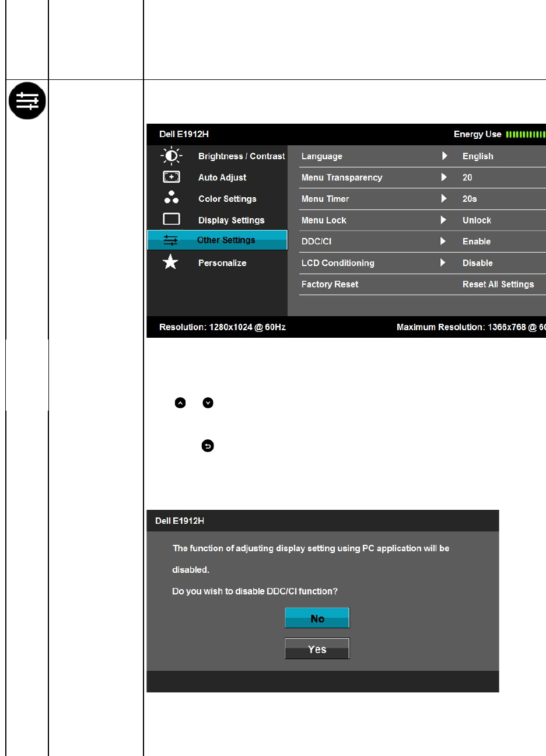Click the Dell E1912H title in dialog
The height and width of the screenshot is (756, 546).
[x=180, y=521]
